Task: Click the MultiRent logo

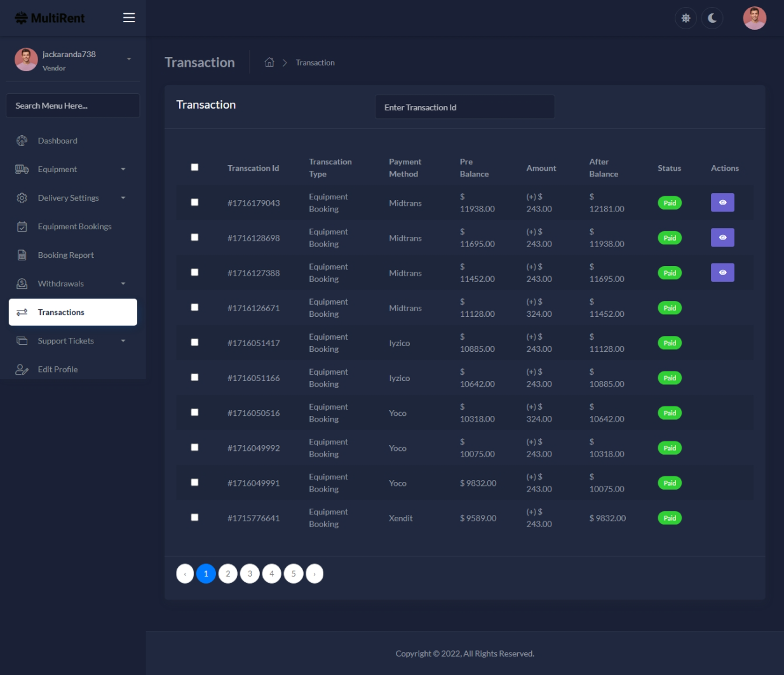Action: [x=50, y=18]
